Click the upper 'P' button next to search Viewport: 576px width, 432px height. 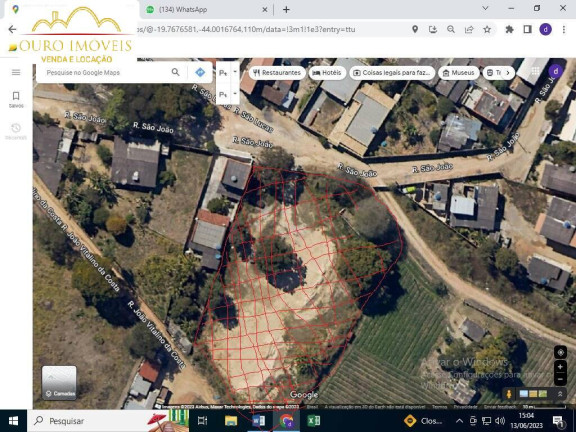(x=223, y=73)
